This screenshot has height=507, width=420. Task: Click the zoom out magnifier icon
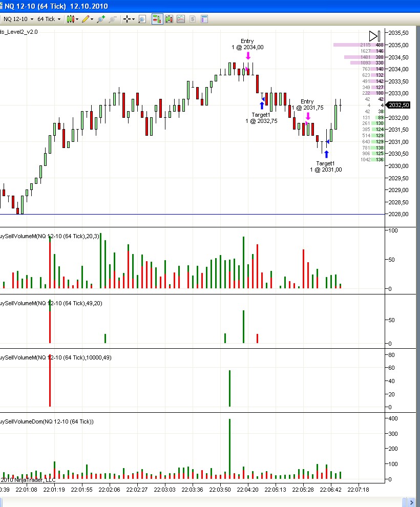[x=113, y=19]
